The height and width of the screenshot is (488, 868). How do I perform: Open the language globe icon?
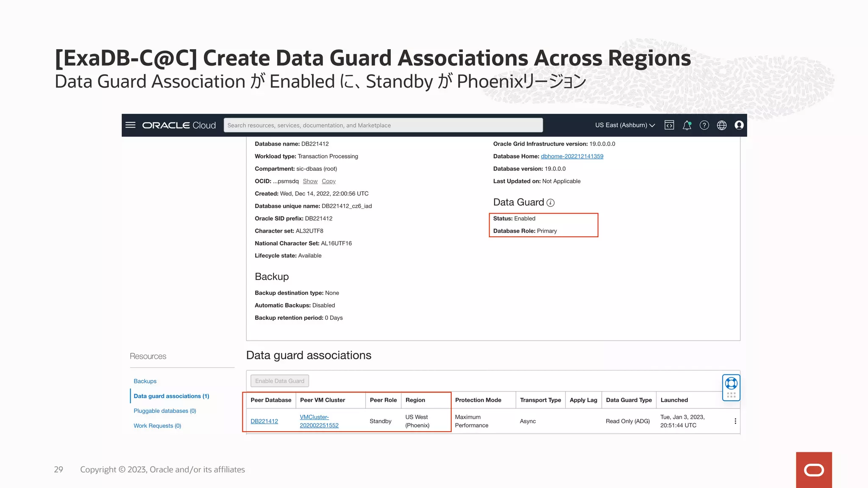pos(722,125)
